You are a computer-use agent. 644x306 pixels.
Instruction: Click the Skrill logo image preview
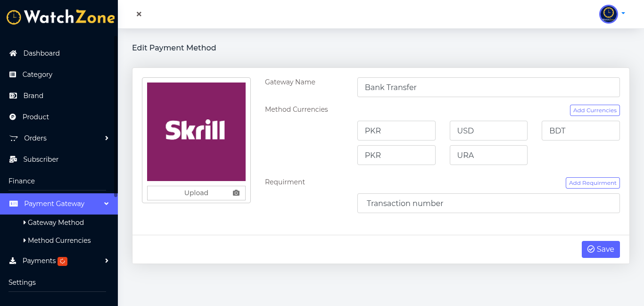pos(196,132)
